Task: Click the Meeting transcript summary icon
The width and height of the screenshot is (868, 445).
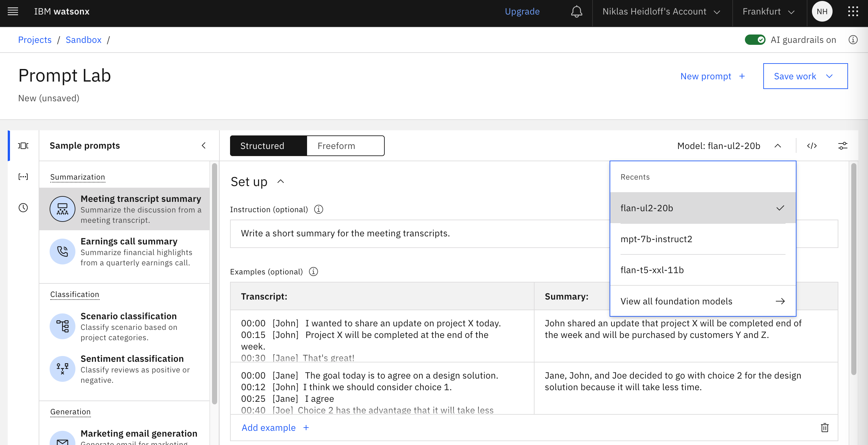Action: pos(62,209)
